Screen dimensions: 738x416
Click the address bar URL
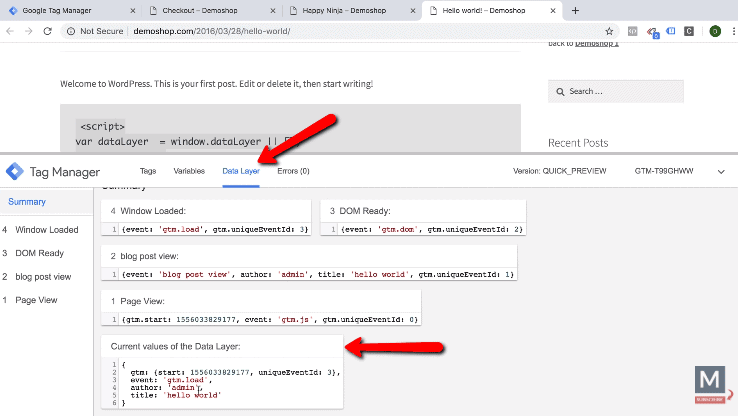(212, 31)
